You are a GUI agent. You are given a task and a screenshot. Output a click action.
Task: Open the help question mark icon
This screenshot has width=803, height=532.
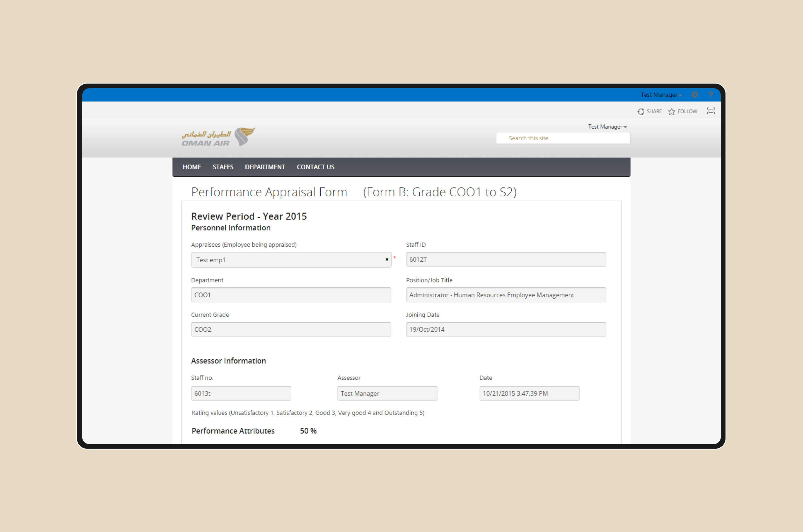pyautogui.click(x=711, y=95)
